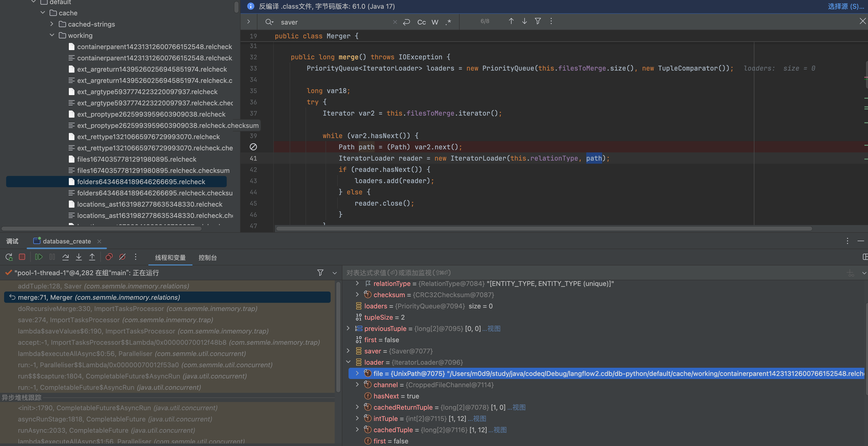Switch to 控制台 console tab
This screenshot has height=446, width=868.
pos(208,258)
